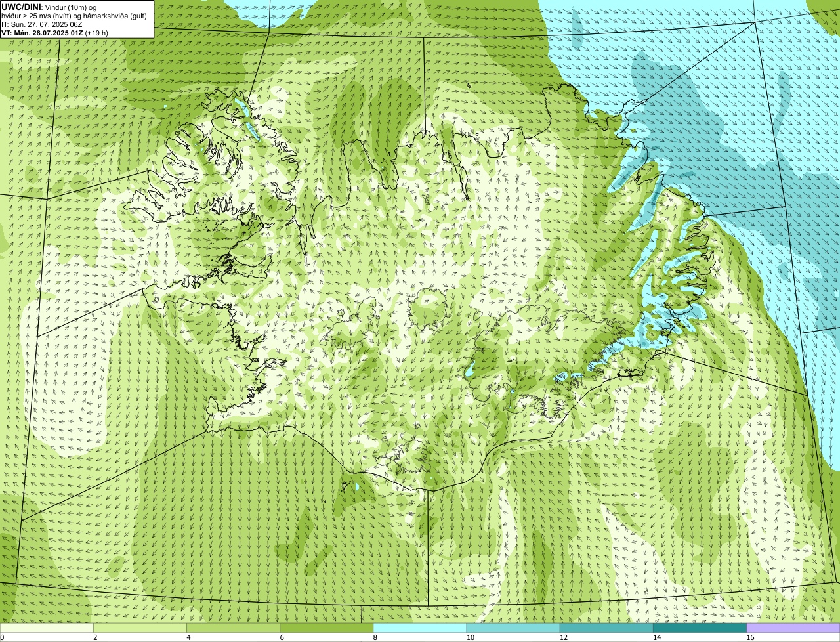Click the scale label '6'
This screenshot has height=642, width=840.
(x=282, y=637)
